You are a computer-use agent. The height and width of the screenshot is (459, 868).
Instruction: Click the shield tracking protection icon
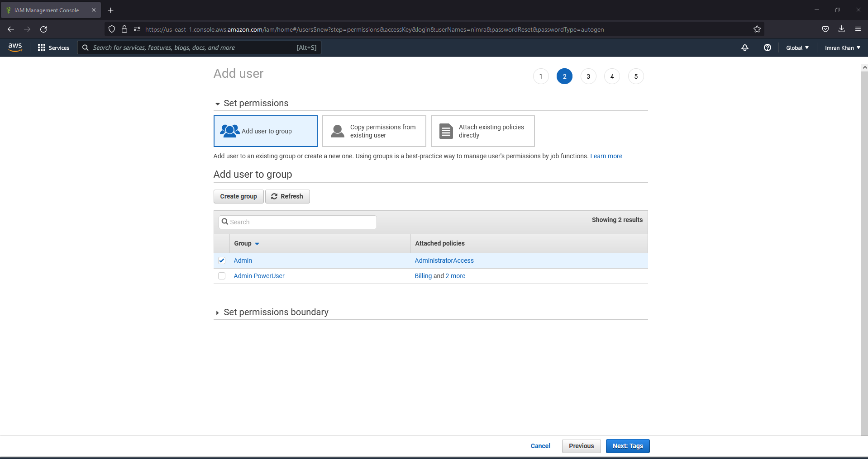(x=111, y=29)
